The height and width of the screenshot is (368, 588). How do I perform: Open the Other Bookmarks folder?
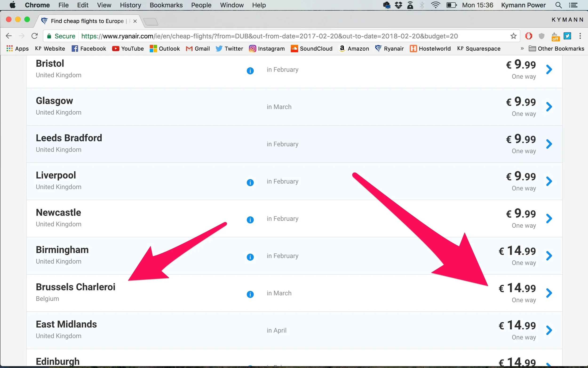556,49
